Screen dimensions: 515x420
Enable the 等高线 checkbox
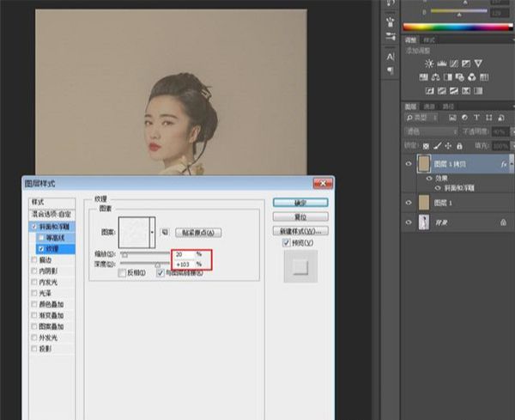point(41,238)
